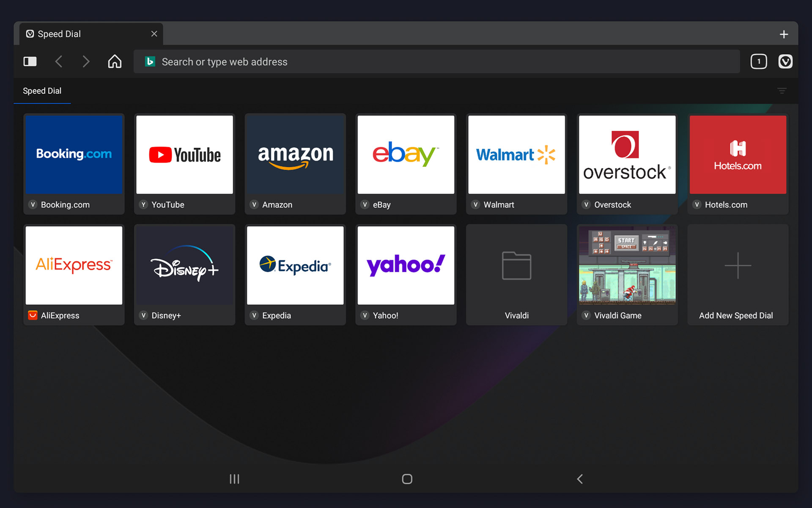
Task: Open Android recent apps button
Action: point(234,479)
